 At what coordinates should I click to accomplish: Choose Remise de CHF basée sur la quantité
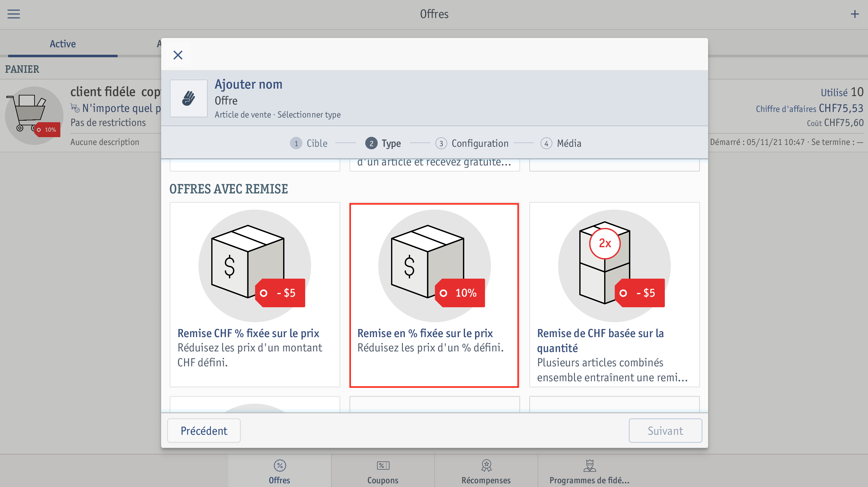tap(614, 295)
